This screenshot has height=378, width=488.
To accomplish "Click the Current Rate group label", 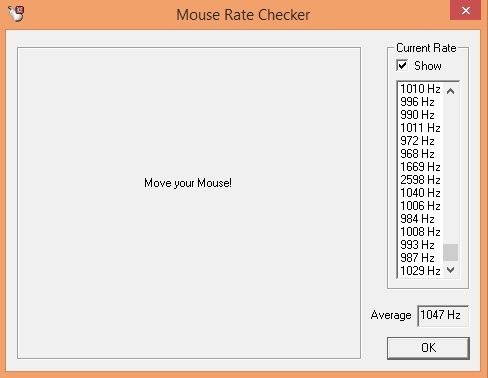I will (426, 48).
